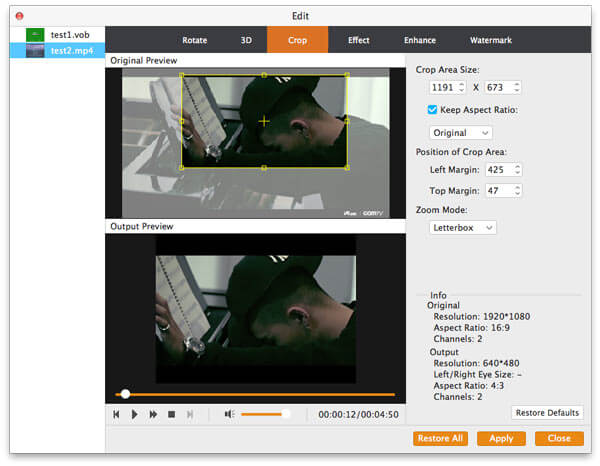Click the test1.vob thumbnail icon
Screen dimensions: 600x466
point(35,35)
